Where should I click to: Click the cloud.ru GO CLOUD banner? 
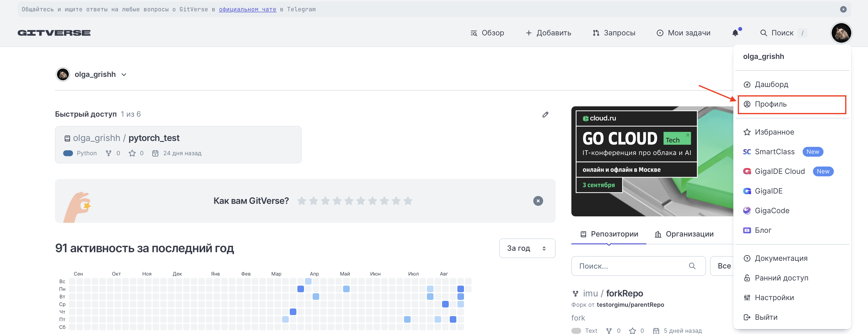(652, 161)
